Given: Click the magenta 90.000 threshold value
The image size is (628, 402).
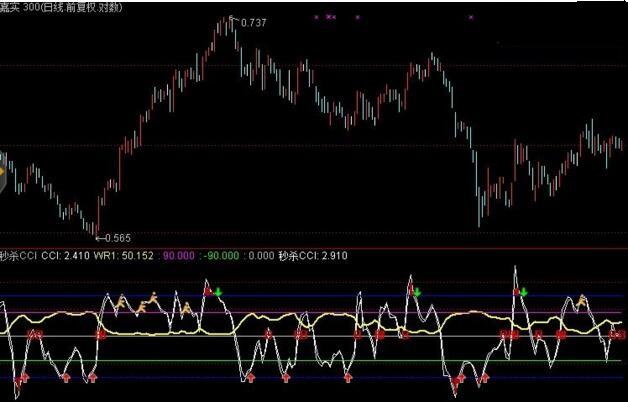Looking at the screenshot, I should coord(180,256).
